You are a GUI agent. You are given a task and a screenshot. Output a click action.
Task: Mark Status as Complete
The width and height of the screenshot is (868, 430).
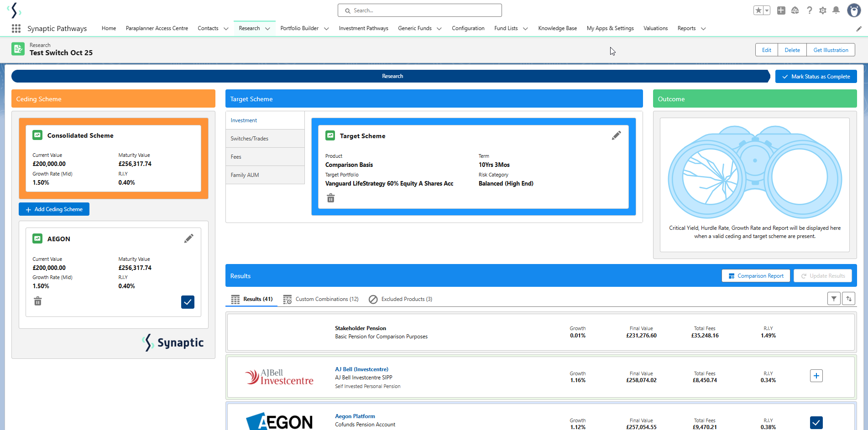coord(816,77)
